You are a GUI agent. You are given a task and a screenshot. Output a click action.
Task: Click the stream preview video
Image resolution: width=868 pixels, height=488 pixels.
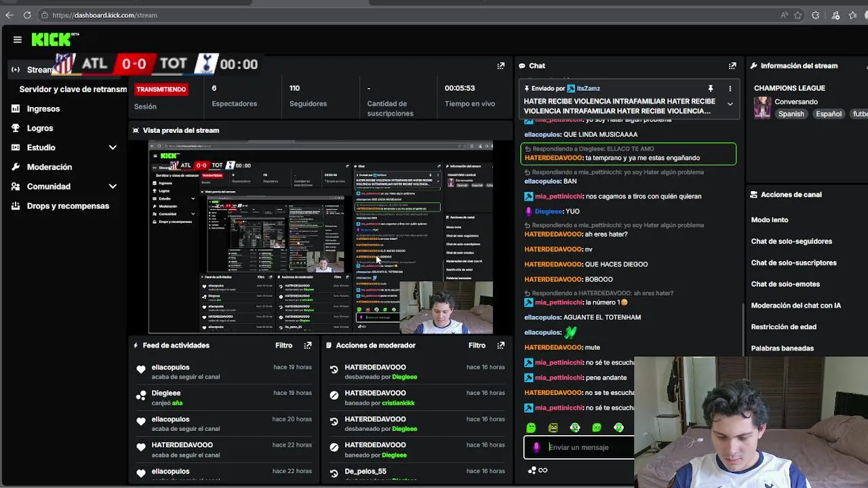coord(321,237)
